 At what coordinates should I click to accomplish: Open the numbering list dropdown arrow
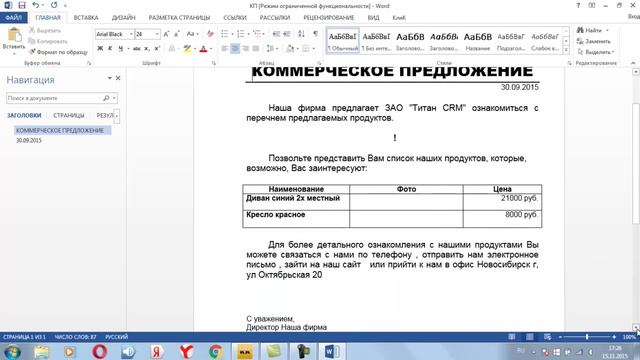[248, 34]
